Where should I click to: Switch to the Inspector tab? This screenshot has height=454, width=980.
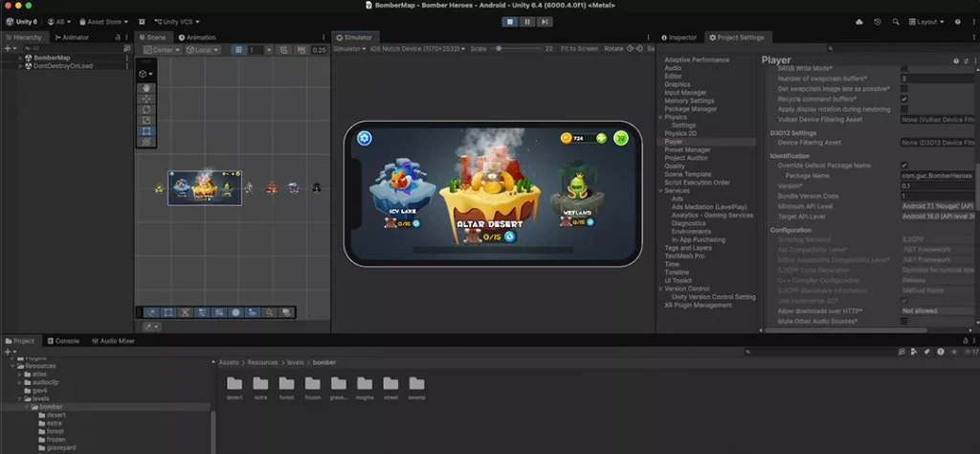[x=679, y=37]
